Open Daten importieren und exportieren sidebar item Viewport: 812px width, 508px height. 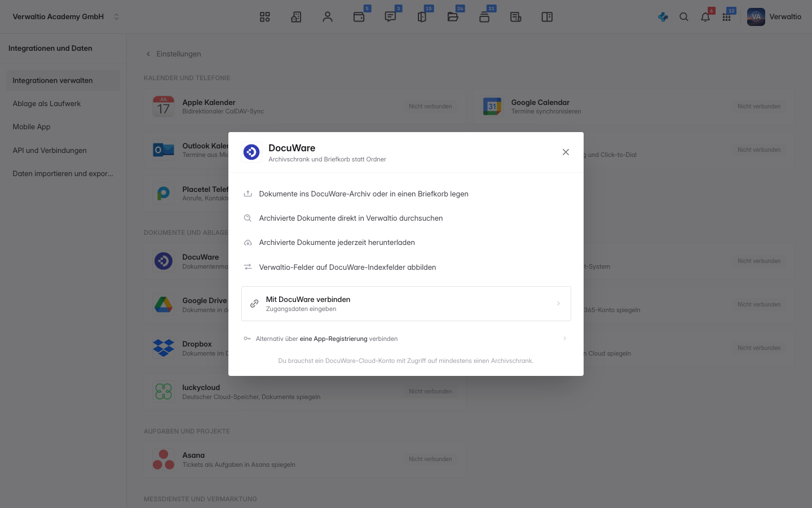(x=63, y=174)
